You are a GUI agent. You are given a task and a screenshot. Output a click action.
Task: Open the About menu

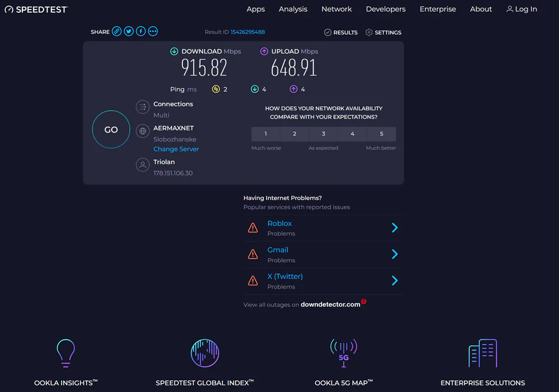481,10
